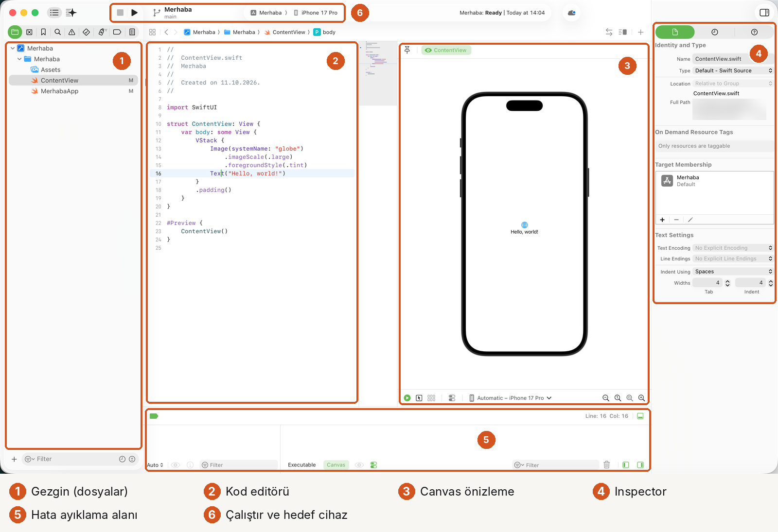Open the Indent Using Spaces dropdown

click(x=733, y=272)
